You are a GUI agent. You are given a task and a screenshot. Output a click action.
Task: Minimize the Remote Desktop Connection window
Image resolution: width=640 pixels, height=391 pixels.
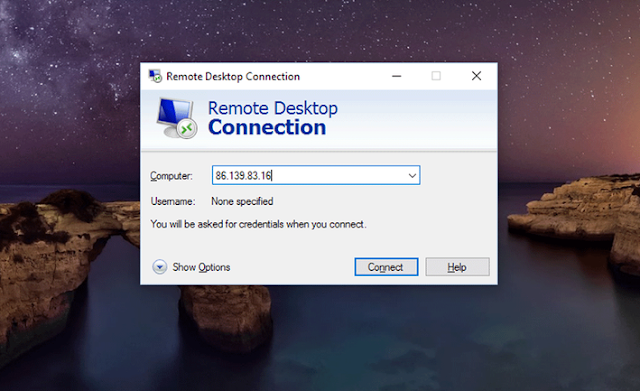396,76
